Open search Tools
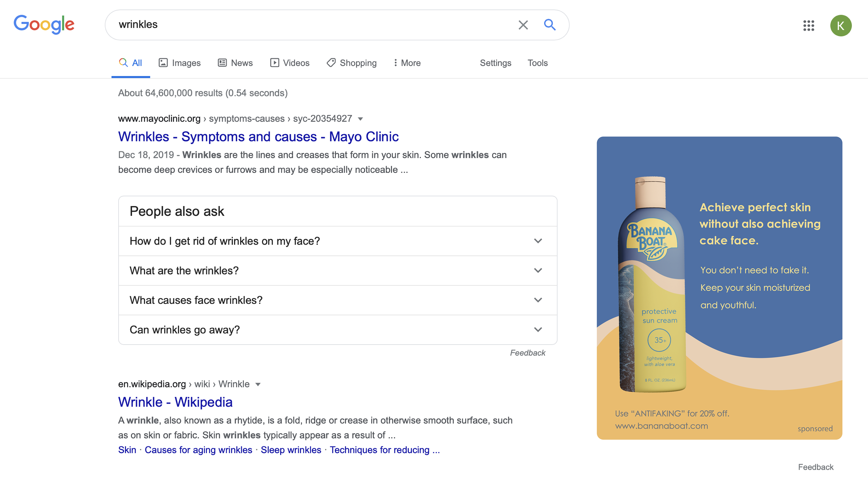This screenshot has width=868, height=478. (538, 63)
